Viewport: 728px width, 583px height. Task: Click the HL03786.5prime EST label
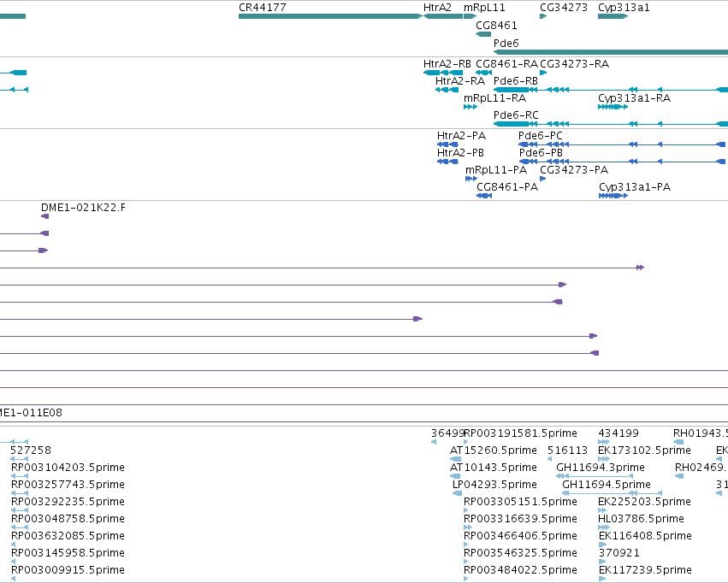pos(642,518)
